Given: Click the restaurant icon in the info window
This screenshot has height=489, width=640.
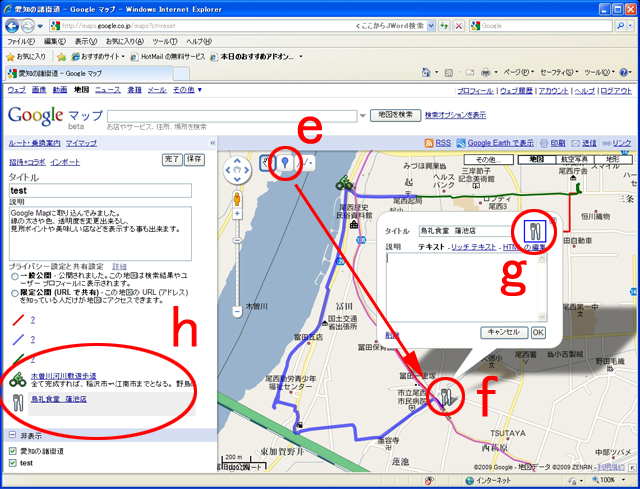Looking at the screenshot, I should (535, 231).
